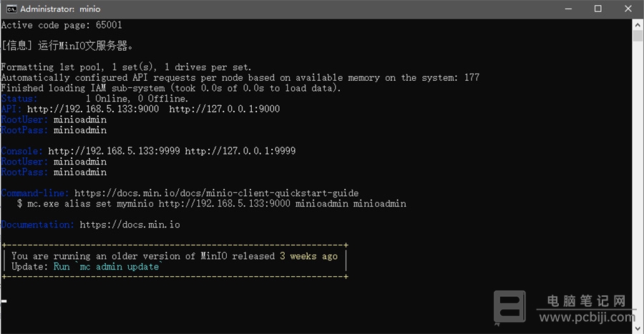Click 'Administrator: minio' title text
The width and height of the screenshot is (644, 334).
(x=60, y=9)
